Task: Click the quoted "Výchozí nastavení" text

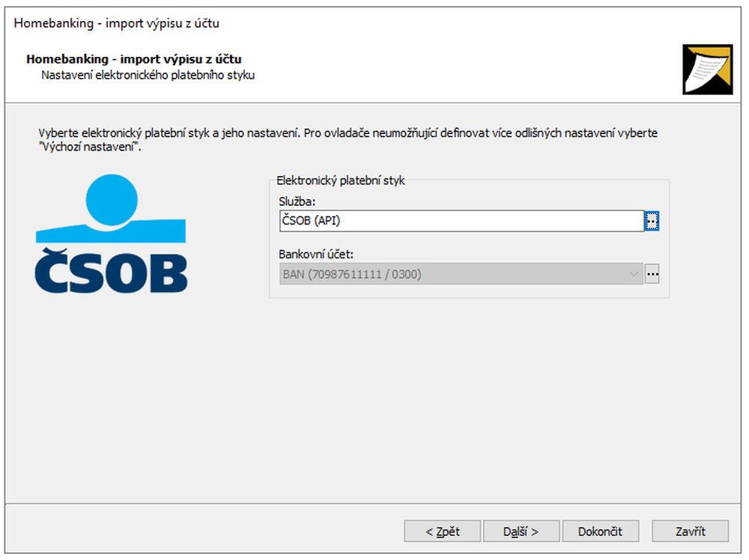Action: (x=89, y=147)
